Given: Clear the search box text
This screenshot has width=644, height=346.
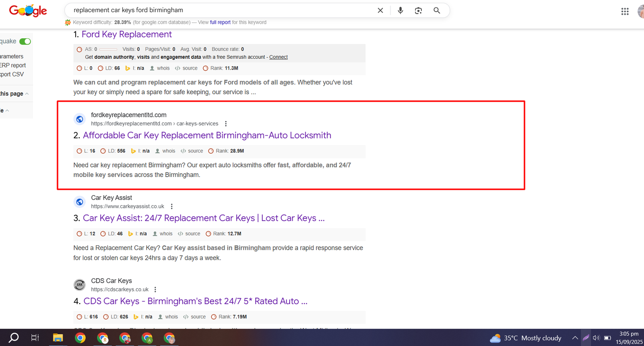Looking at the screenshot, I should pyautogui.click(x=380, y=10).
